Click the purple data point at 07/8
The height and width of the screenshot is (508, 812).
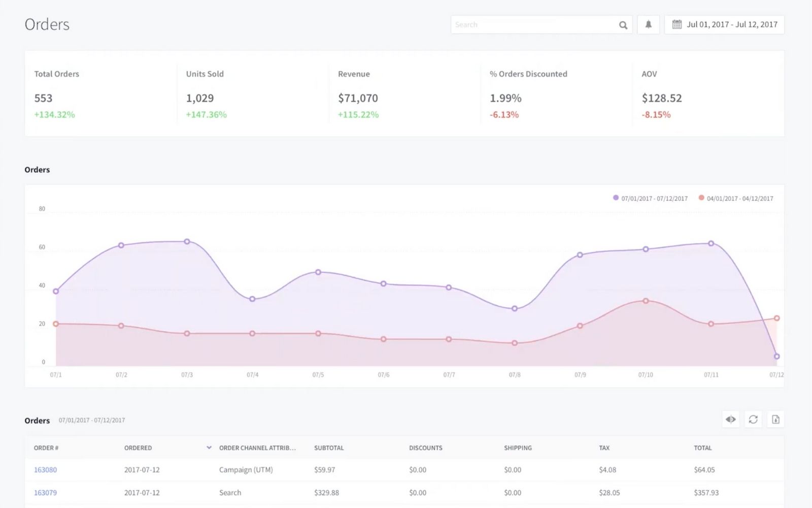tap(515, 309)
